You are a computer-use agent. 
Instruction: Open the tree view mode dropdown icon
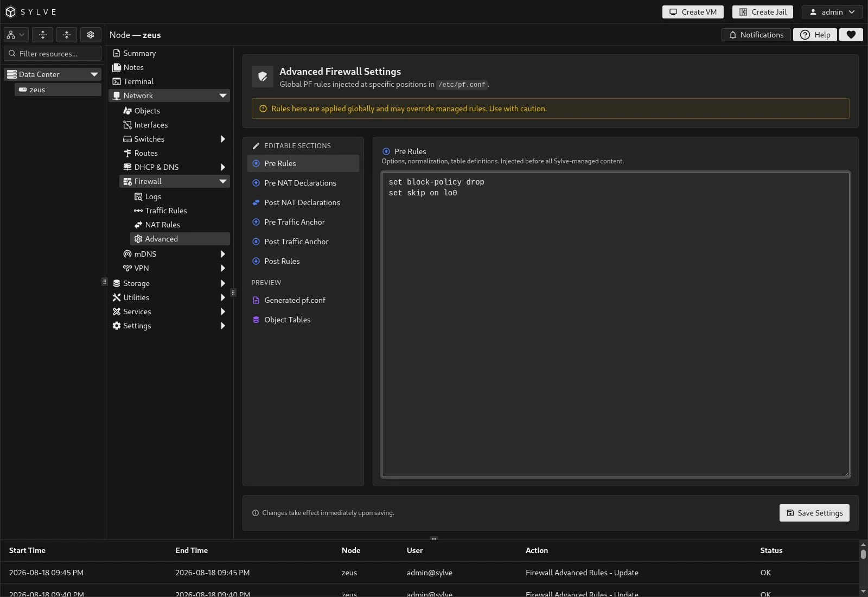coord(16,35)
